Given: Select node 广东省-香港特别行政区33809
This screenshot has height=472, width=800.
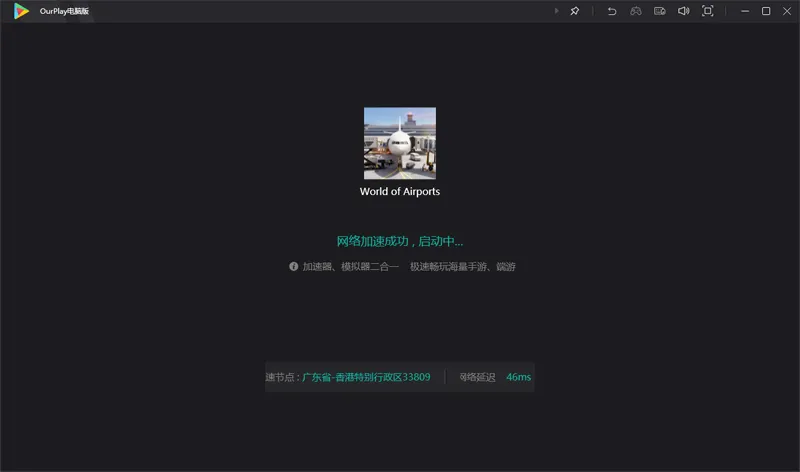Looking at the screenshot, I should tap(366, 377).
